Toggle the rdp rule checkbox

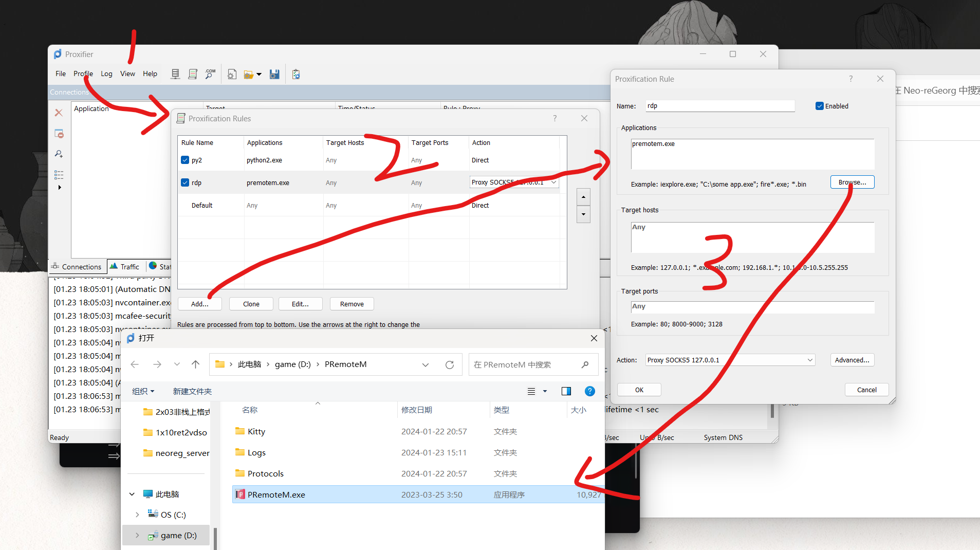coord(185,182)
